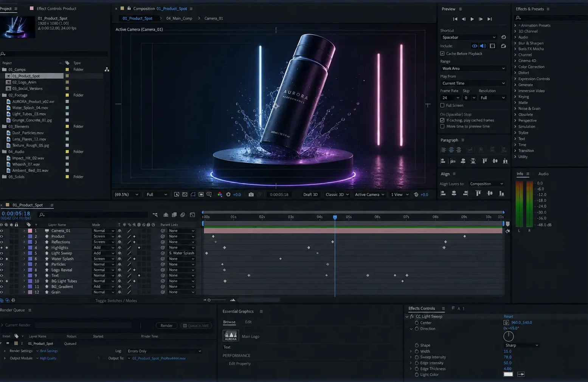Open Align Layers to Composition dropdown

pyautogui.click(x=487, y=184)
